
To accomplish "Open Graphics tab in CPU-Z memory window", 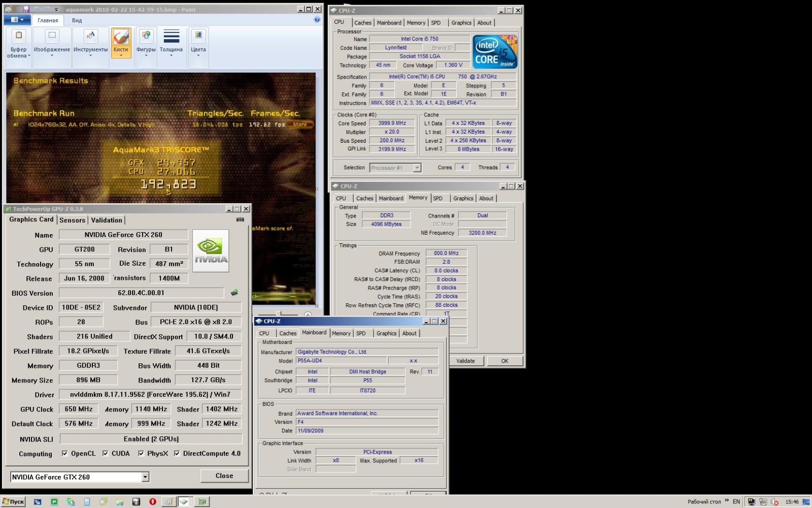I will coord(463,199).
